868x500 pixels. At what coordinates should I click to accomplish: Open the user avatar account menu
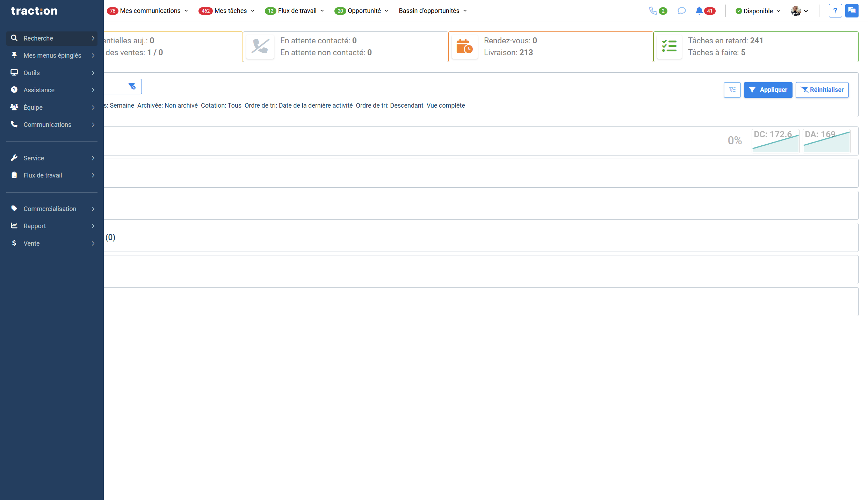(x=799, y=11)
